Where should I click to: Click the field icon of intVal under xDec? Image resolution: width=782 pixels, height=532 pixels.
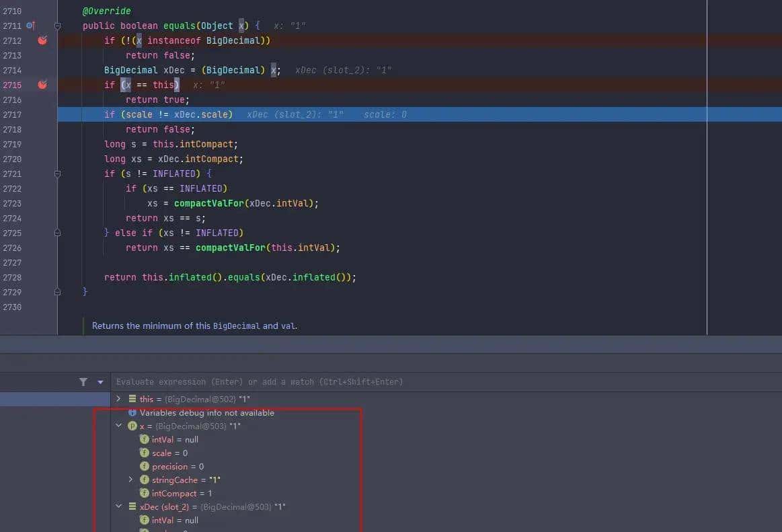tap(144, 520)
